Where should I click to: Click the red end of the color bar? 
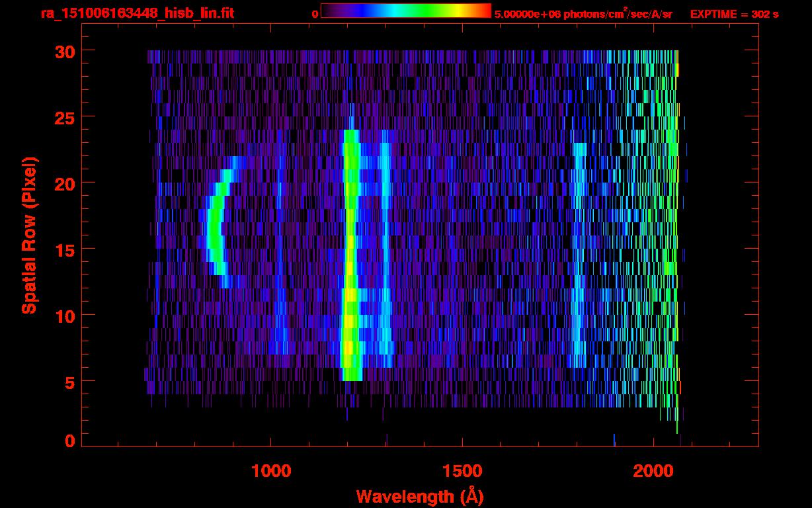point(484,11)
